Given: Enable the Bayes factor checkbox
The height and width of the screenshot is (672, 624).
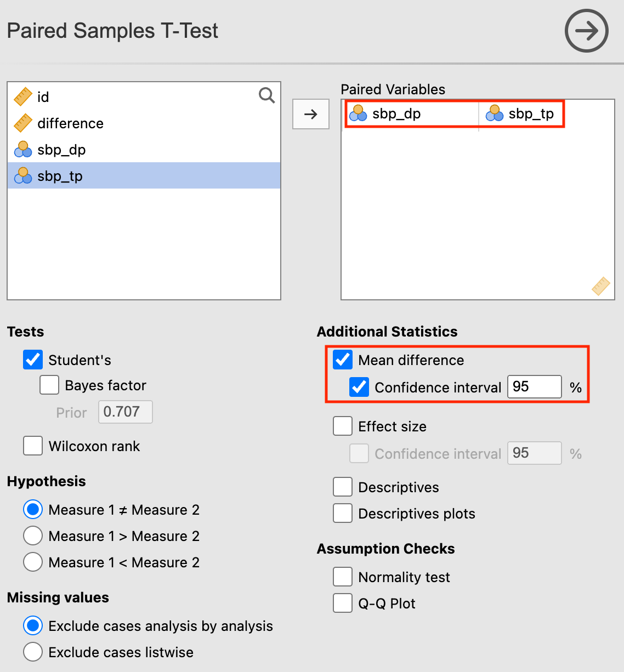Looking at the screenshot, I should pos(49,385).
